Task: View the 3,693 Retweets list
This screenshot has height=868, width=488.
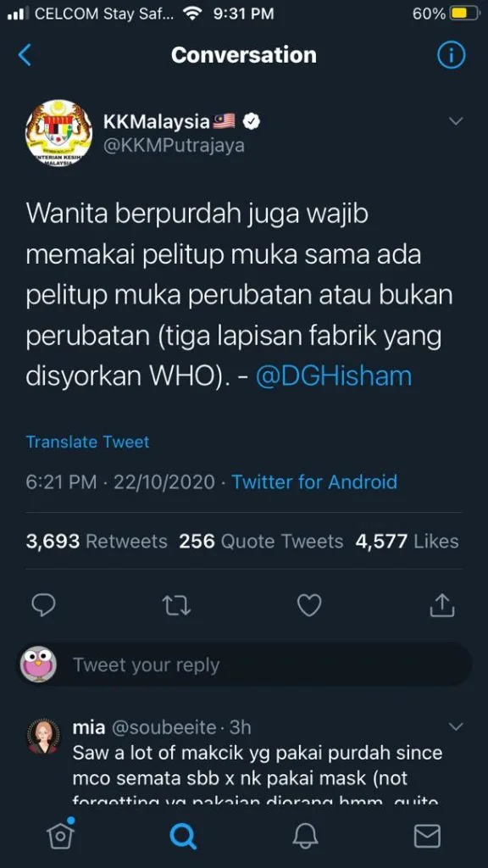Action: point(97,541)
